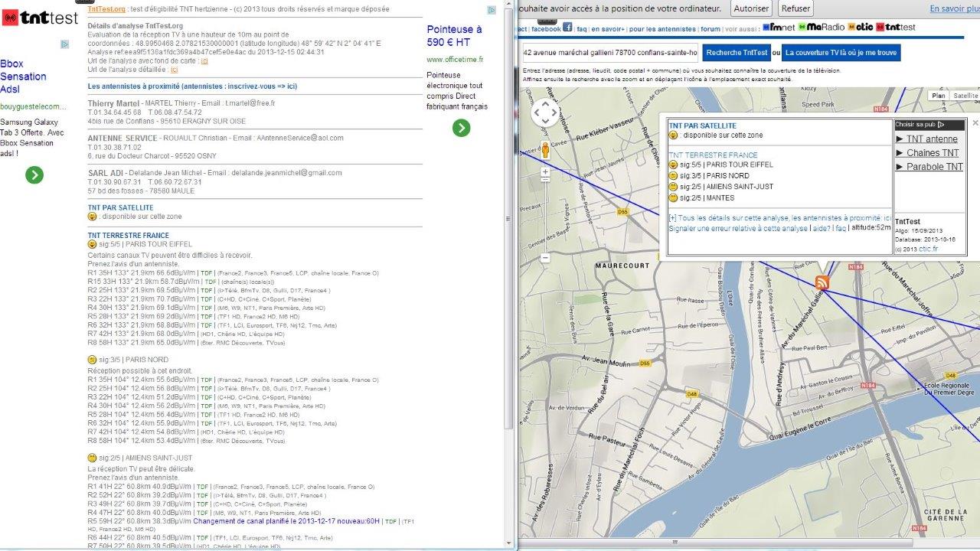Image resolution: width=980 pixels, height=551 pixels.
Task: Click the green arrow in the Bbox ad
Action: (x=34, y=175)
